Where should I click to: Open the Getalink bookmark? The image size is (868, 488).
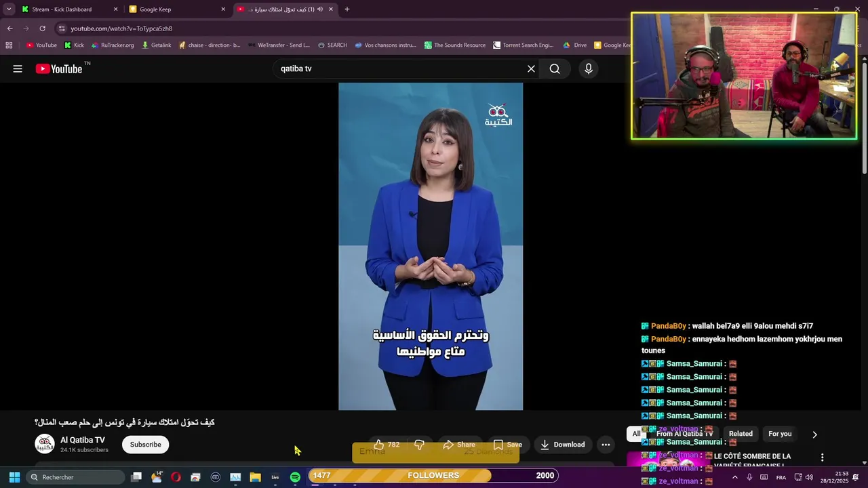click(x=156, y=45)
